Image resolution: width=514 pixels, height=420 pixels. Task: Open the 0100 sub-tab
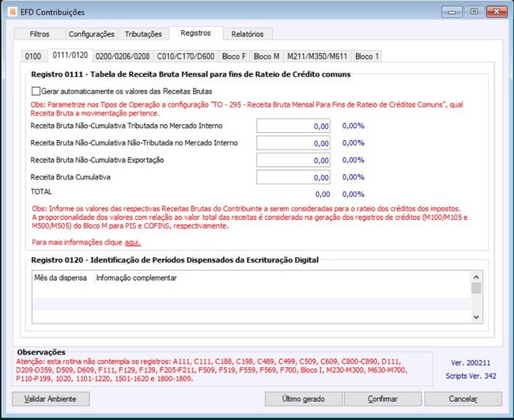tap(33, 56)
